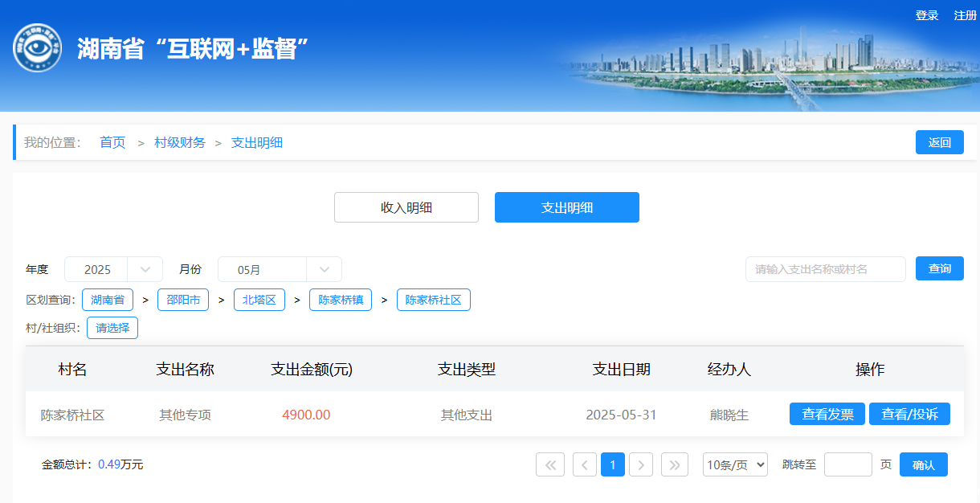The image size is (980, 503).
Task: Jump to last page double-arrow icon
Action: (x=675, y=464)
